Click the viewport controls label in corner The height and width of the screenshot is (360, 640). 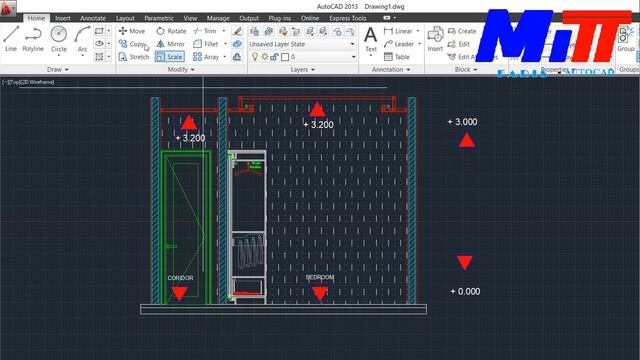coord(28,82)
